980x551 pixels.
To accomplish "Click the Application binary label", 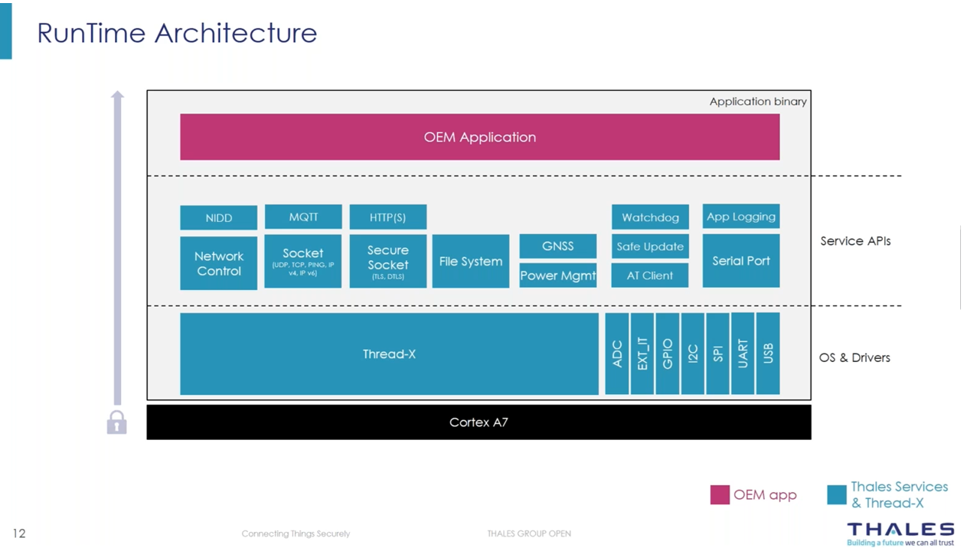I will [x=758, y=101].
